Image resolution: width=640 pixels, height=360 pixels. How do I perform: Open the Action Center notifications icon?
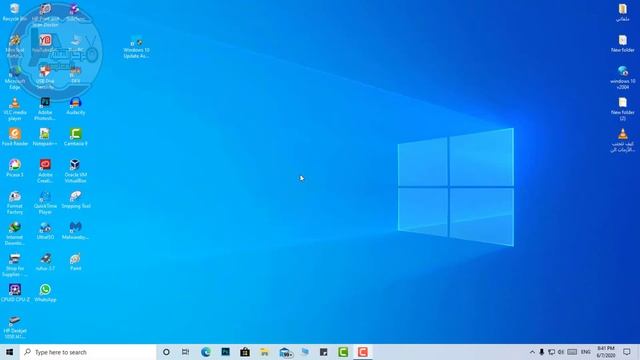627,352
